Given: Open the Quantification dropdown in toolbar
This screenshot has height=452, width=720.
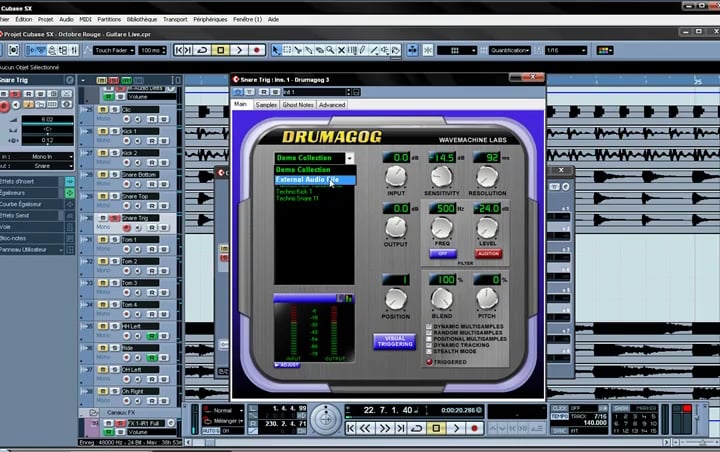Looking at the screenshot, I should click(510, 50).
